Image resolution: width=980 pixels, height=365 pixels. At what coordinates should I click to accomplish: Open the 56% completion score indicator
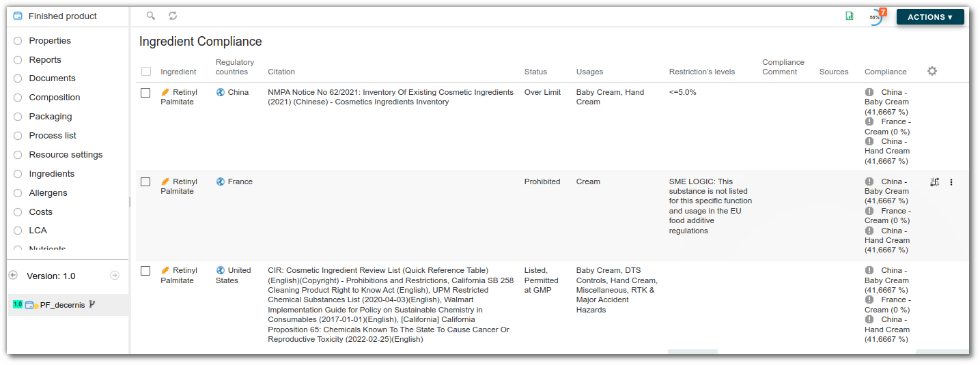(x=876, y=17)
